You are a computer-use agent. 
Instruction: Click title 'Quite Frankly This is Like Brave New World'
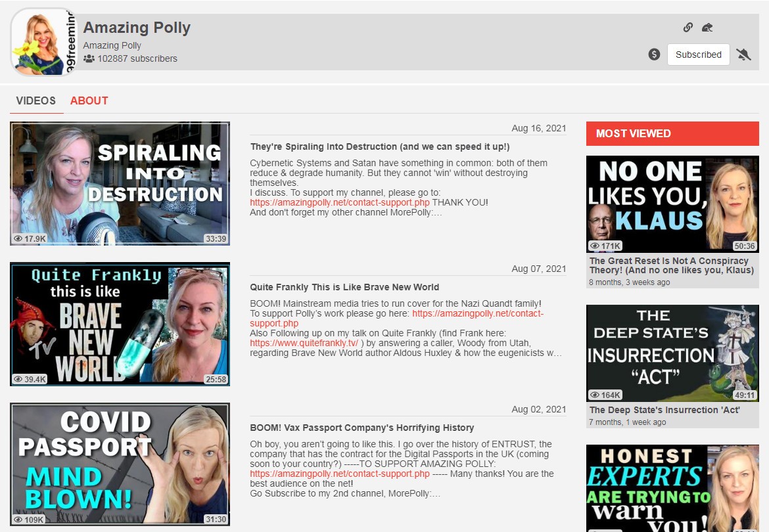click(x=344, y=287)
